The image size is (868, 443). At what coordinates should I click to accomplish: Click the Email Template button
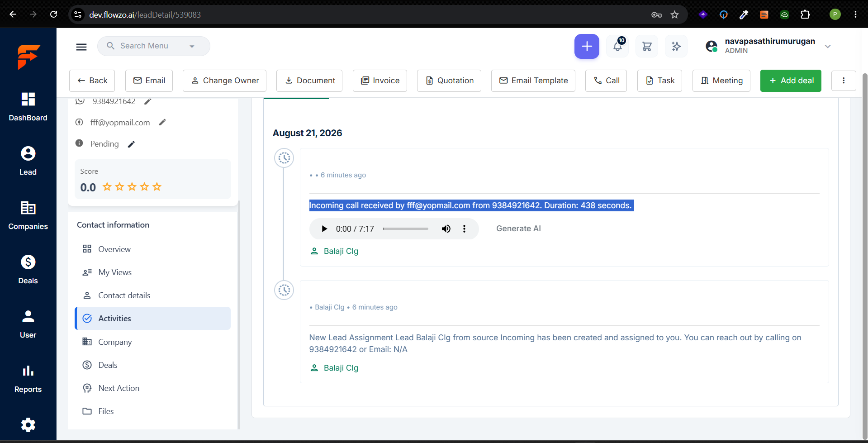(533, 81)
